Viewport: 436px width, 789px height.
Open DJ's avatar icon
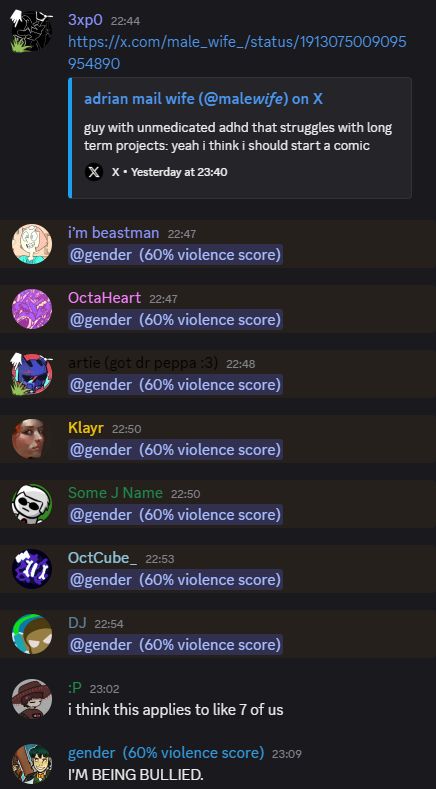pyautogui.click(x=32, y=634)
